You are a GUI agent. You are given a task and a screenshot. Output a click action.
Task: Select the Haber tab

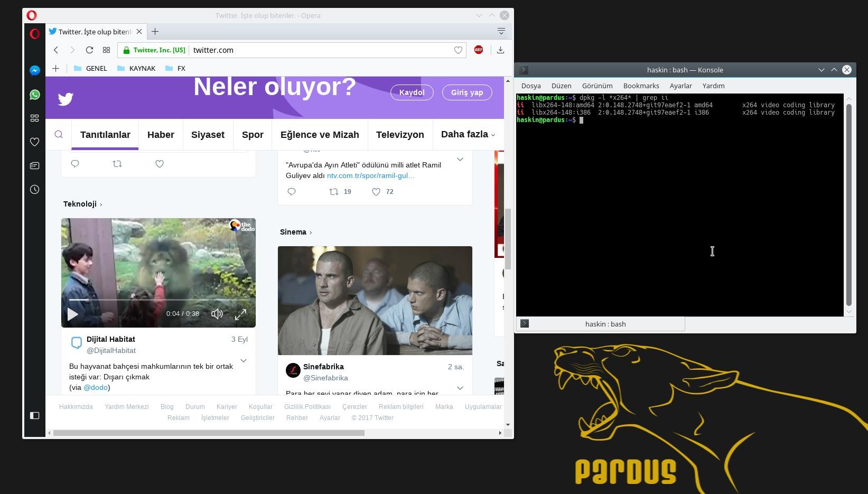(161, 135)
